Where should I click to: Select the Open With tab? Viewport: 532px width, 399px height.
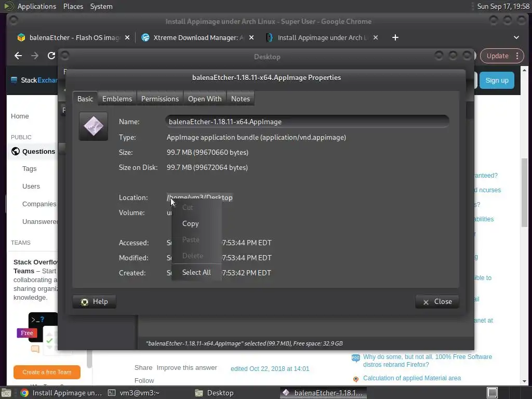click(x=205, y=99)
